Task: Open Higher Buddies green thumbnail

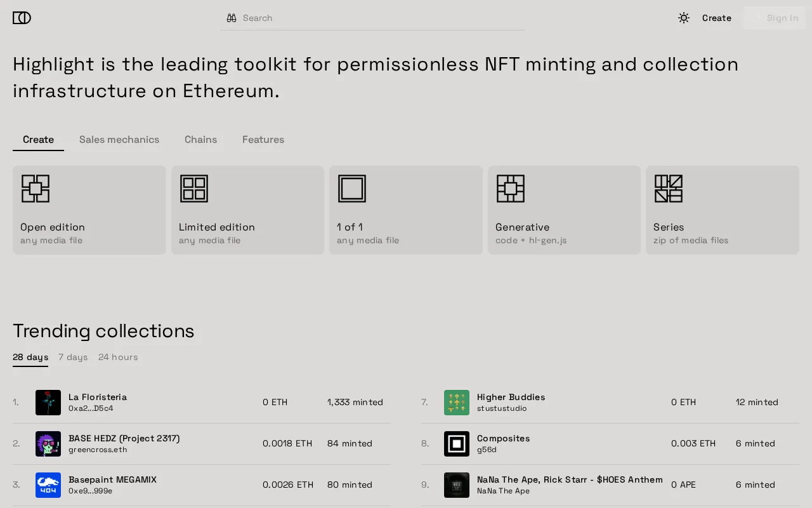Action: click(457, 403)
